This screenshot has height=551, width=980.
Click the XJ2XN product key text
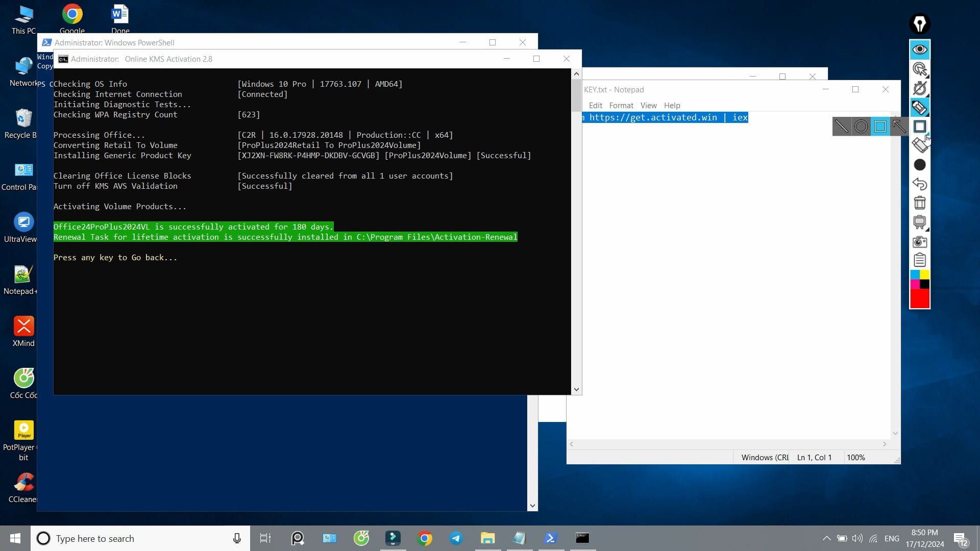309,156
